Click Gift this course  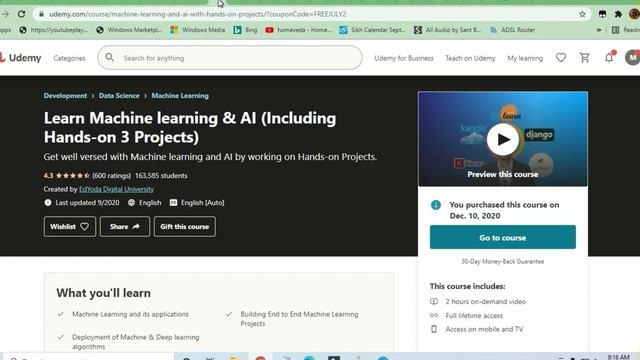click(184, 227)
